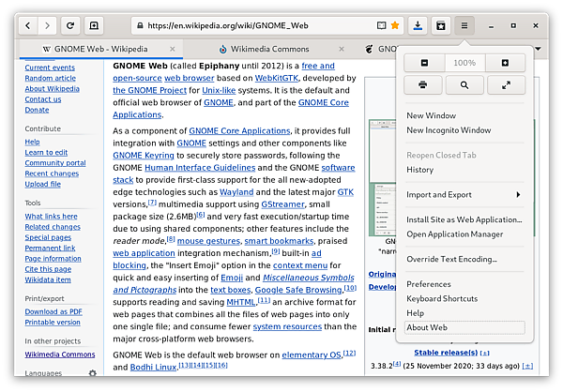Follow the About Wikipedia link
The image size is (563, 392).
pyautogui.click(x=52, y=89)
